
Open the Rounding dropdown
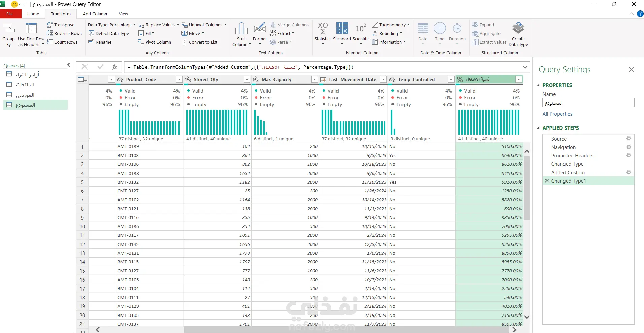[x=387, y=33]
